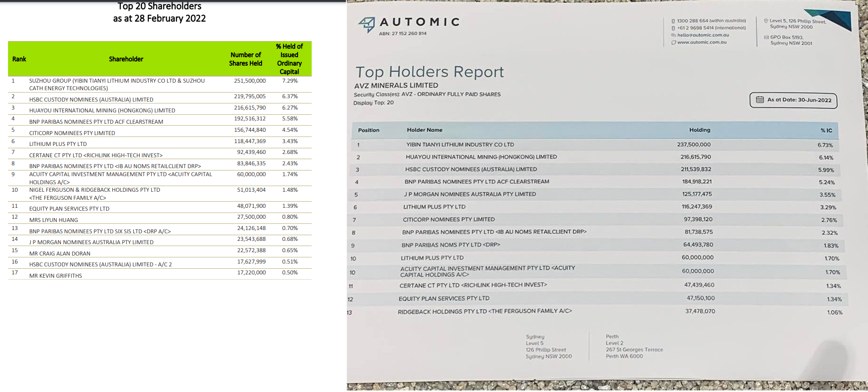The image size is (868, 392).
Task: Select the 97,398,120 holding value
Action: (x=698, y=219)
